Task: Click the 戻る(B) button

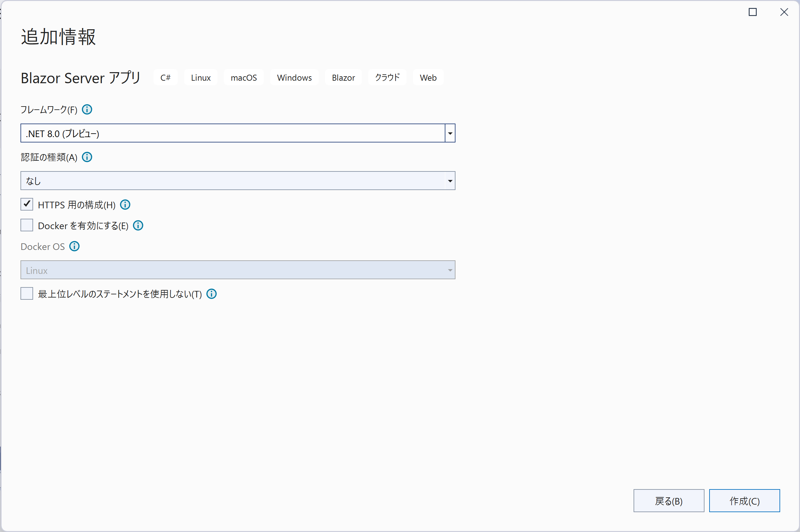Action: 669,501
